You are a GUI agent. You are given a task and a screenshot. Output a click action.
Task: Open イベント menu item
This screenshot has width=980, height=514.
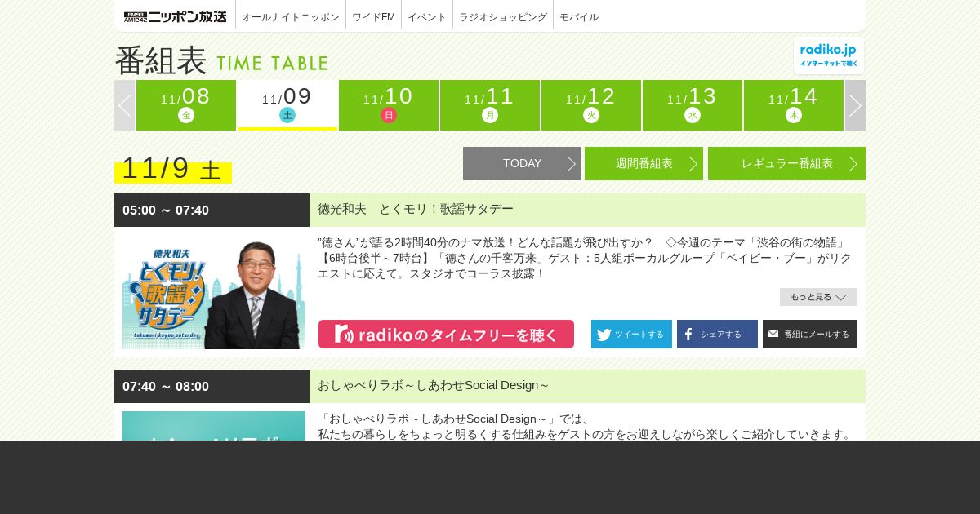click(427, 17)
